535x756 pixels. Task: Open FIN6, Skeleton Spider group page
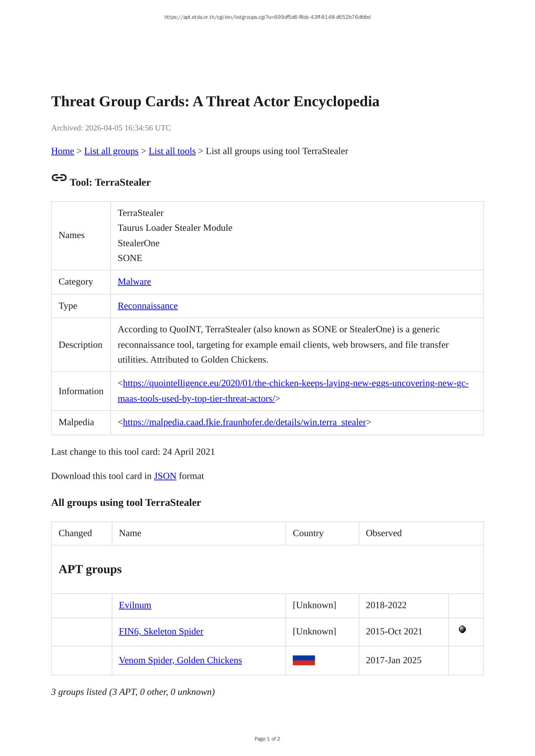coord(161,631)
